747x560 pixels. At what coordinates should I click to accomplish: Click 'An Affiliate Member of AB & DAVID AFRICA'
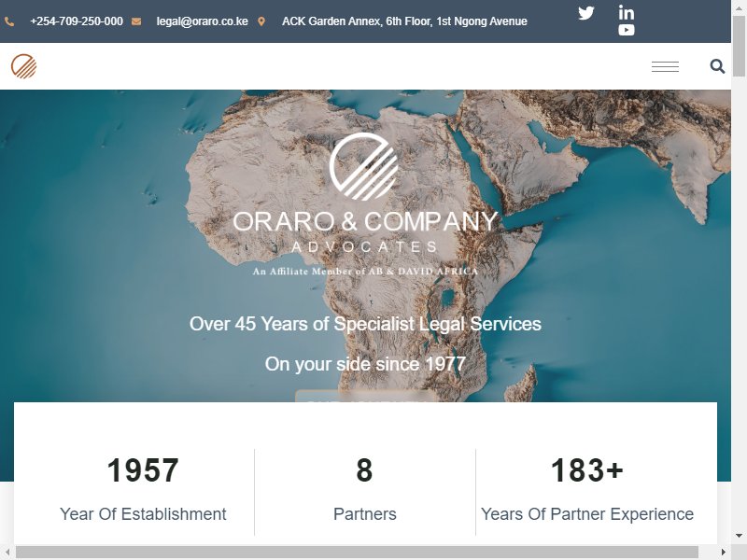point(365,272)
